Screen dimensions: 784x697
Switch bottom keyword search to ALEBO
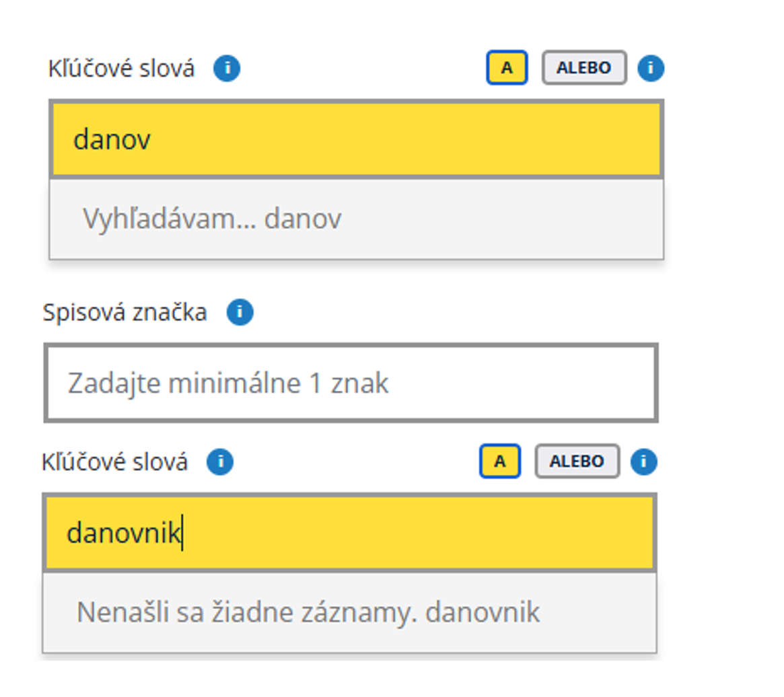point(577,461)
